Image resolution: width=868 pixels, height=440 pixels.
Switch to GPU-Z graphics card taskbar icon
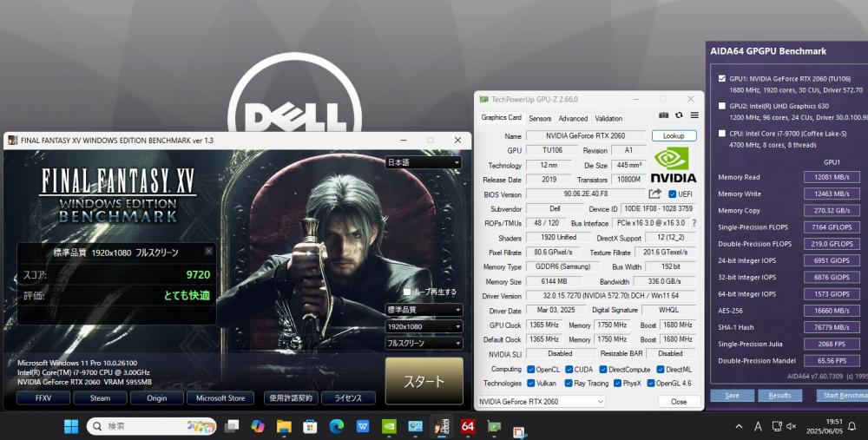[x=493, y=426]
